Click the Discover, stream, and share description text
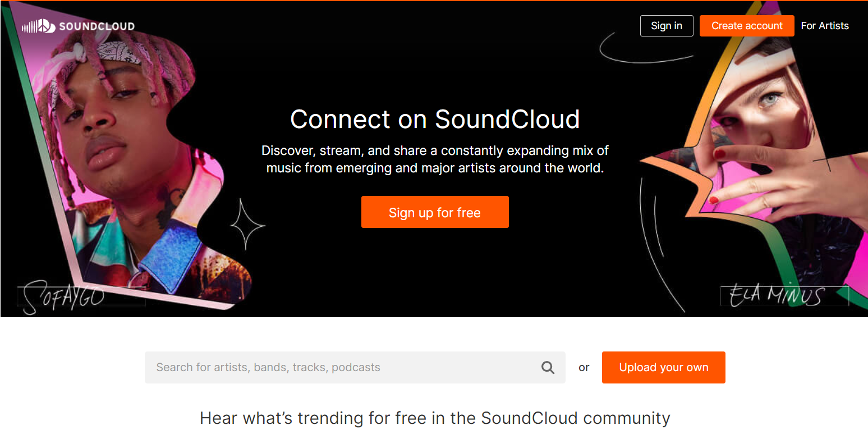The image size is (868, 434). (435, 159)
